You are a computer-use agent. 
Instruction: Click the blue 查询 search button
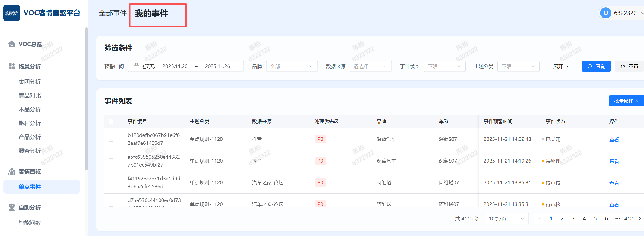(x=596, y=66)
